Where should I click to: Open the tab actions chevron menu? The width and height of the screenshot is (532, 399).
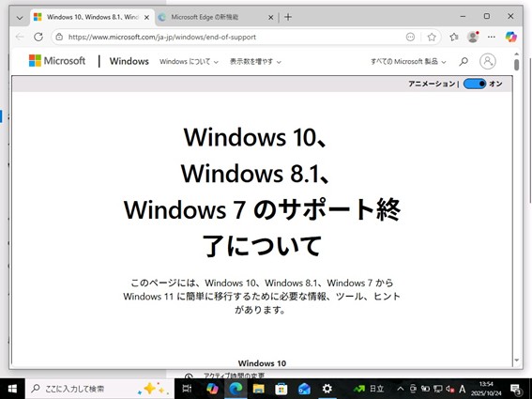pyautogui.click(x=20, y=17)
